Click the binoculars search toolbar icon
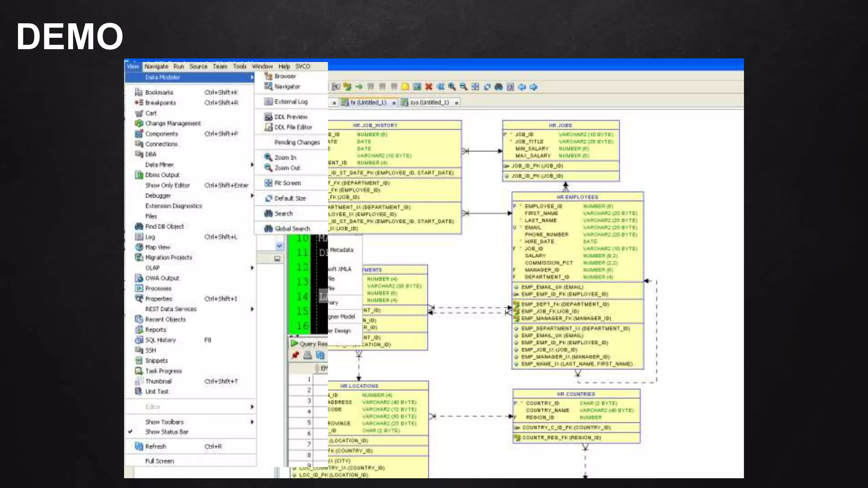The width and height of the screenshot is (868, 488). [x=498, y=87]
